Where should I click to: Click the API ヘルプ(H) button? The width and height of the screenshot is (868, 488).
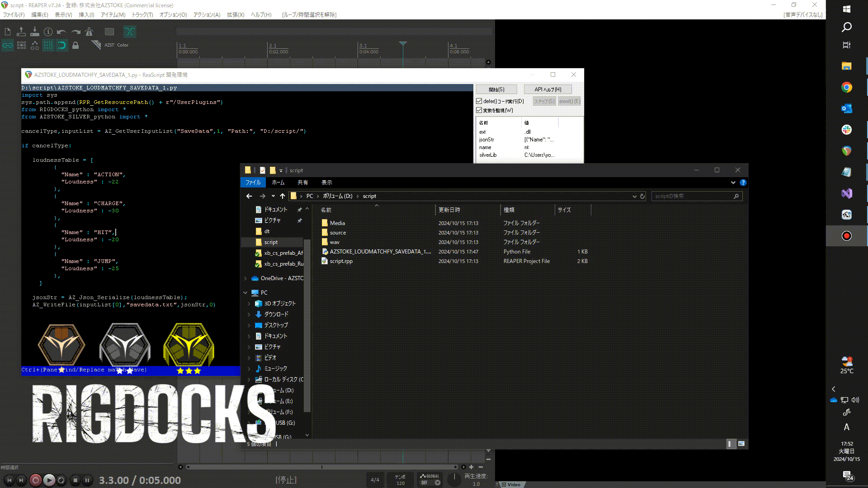click(x=547, y=89)
